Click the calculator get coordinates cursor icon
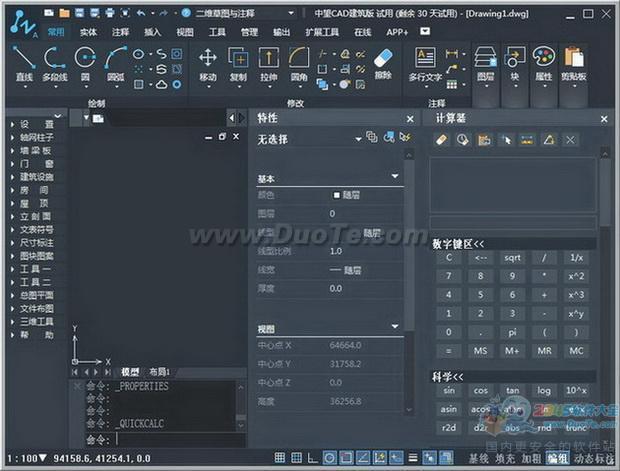620x471 pixels. point(507,140)
